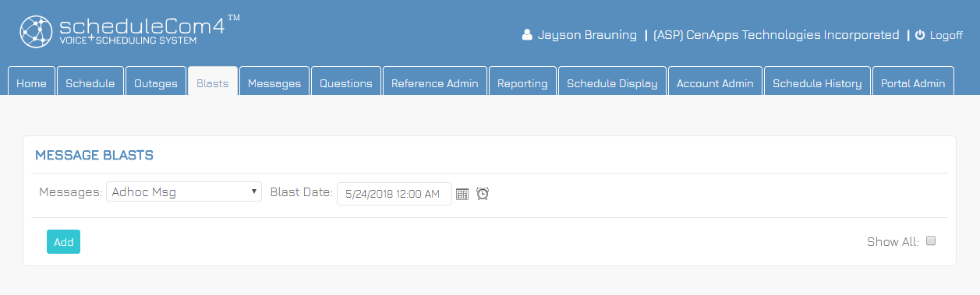Screen dimensions: 980x295
Task: Click the Logoff power icon
Action: click(x=920, y=35)
